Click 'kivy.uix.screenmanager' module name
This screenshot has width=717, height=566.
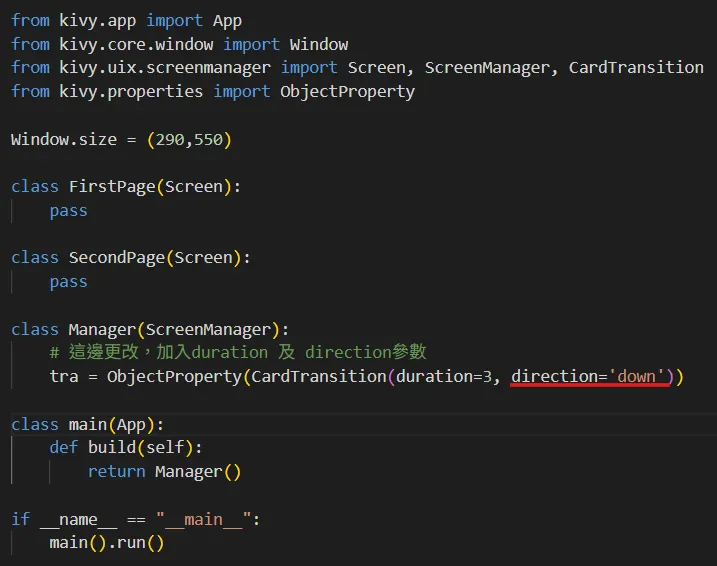pos(165,68)
